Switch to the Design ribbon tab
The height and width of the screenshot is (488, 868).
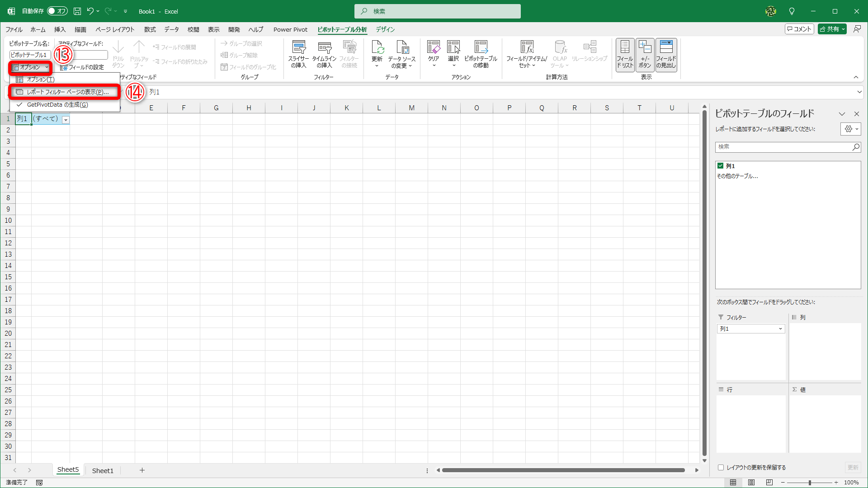click(x=385, y=29)
